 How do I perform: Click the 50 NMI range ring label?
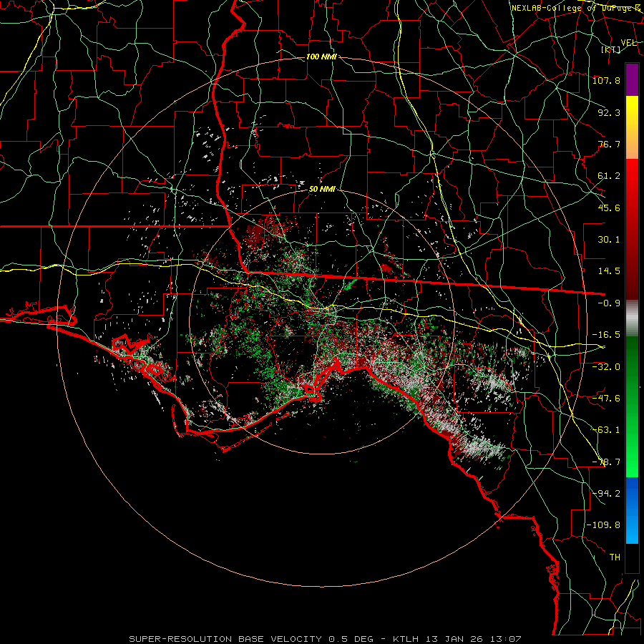[x=322, y=189]
